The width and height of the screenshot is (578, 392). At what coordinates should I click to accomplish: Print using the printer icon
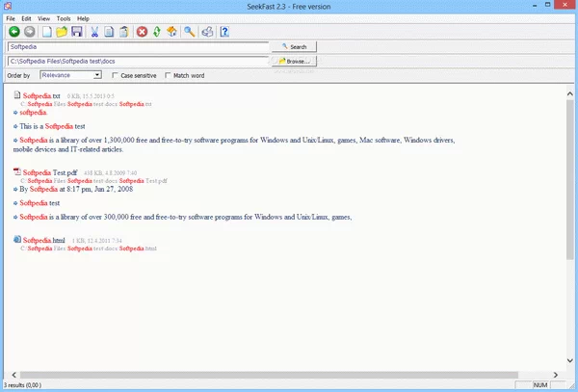[207, 32]
